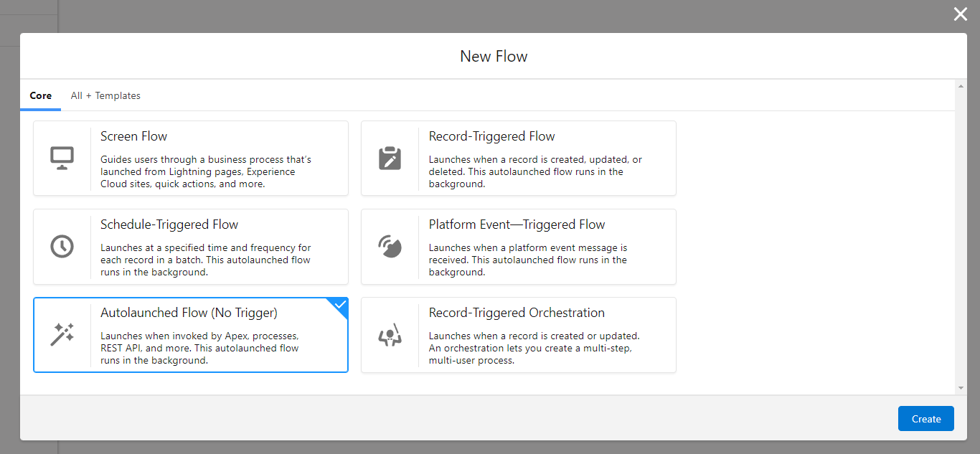980x454 pixels.
Task: Open the All + Templates tab
Action: click(105, 95)
